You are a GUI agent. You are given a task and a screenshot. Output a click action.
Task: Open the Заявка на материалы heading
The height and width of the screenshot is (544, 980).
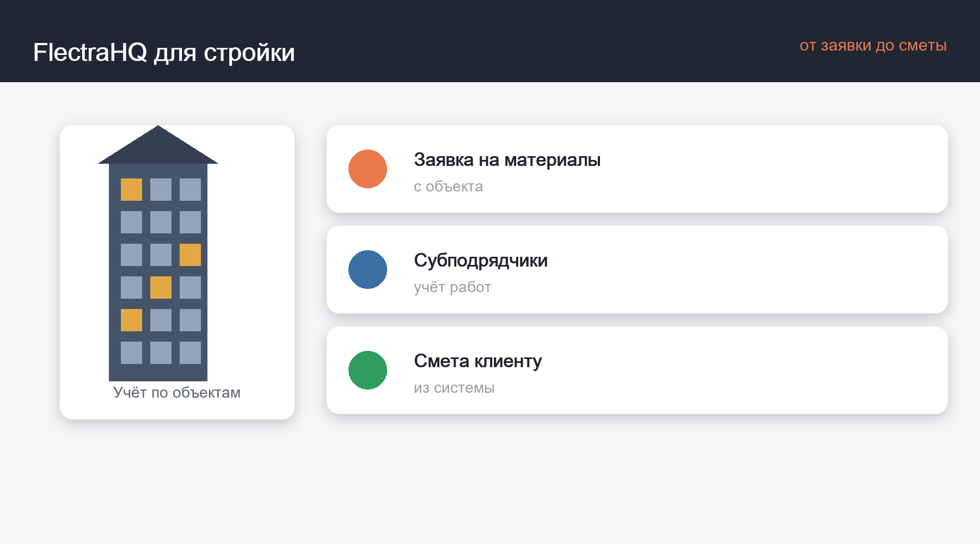[507, 160]
